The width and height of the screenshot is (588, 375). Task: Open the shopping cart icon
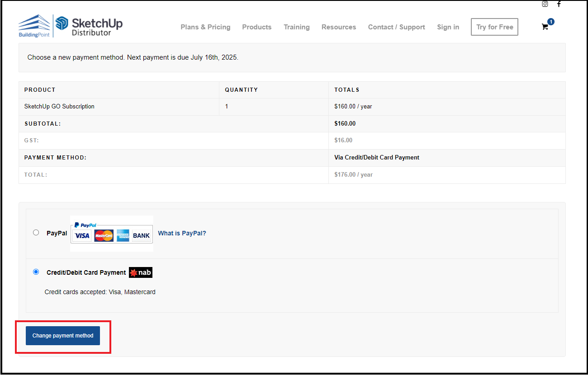coord(545,27)
